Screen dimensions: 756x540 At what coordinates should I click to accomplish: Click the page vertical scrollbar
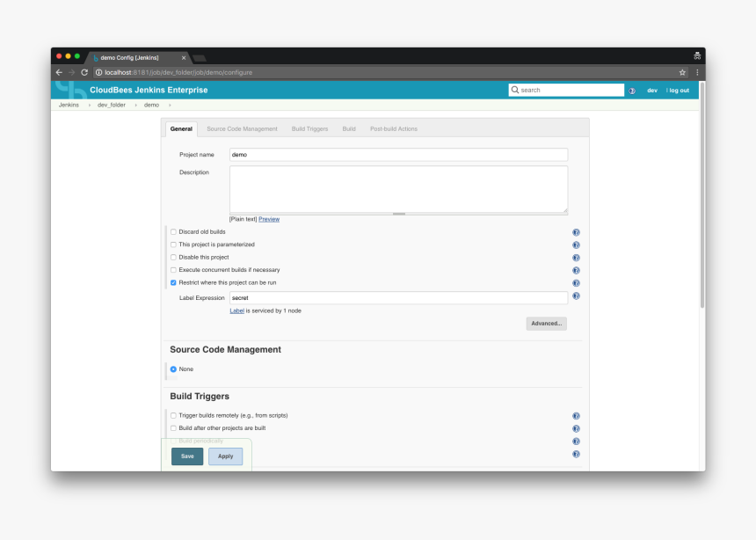(702, 195)
